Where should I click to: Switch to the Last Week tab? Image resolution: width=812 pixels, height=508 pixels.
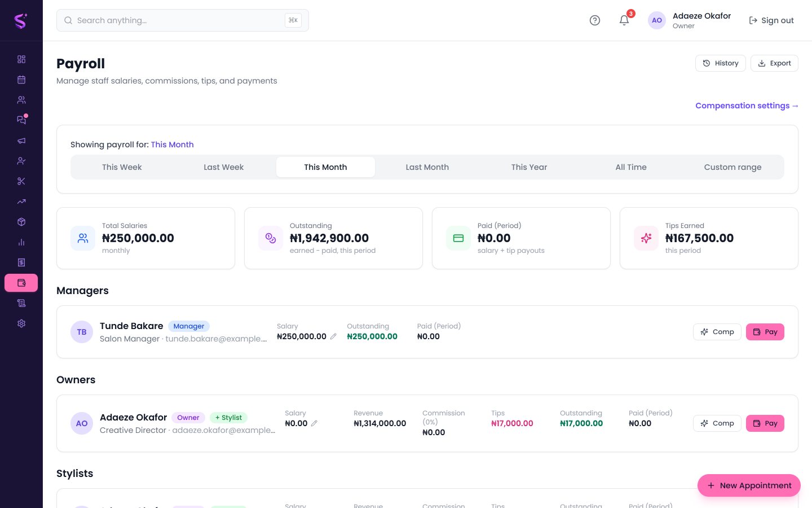click(x=224, y=167)
